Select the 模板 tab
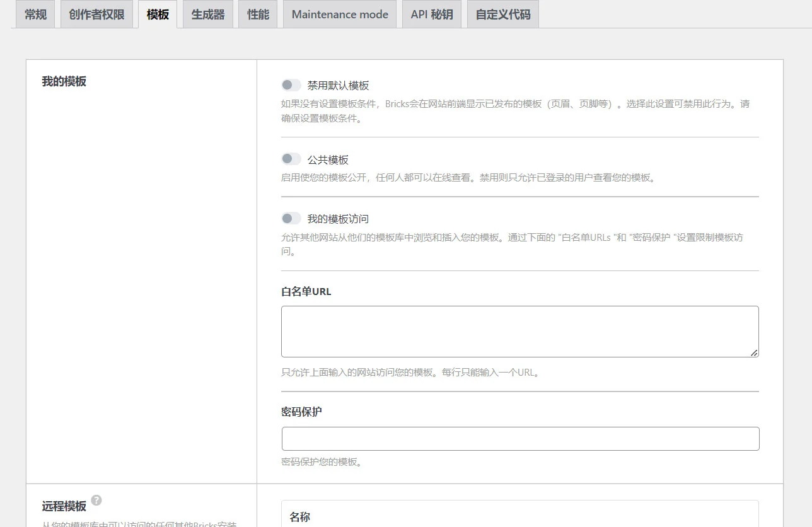This screenshot has height=527, width=812. pyautogui.click(x=158, y=14)
